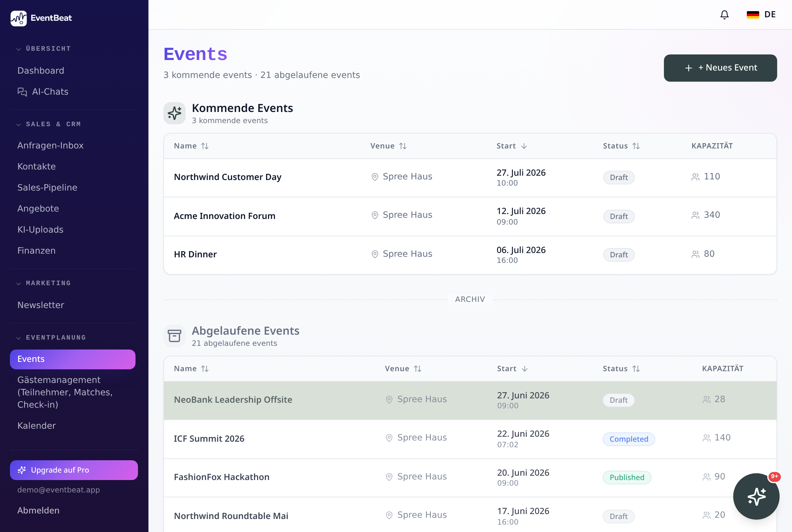The height and width of the screenshot is (532, 792).
Task: Collapse the EVENTPLANUNG sidebar section
Action: pos(51,337)
